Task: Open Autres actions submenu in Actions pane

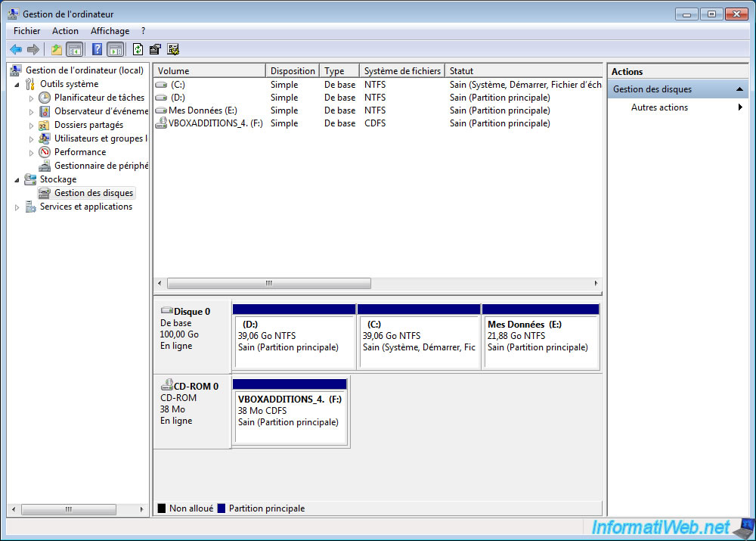Action: click(659, 107)
